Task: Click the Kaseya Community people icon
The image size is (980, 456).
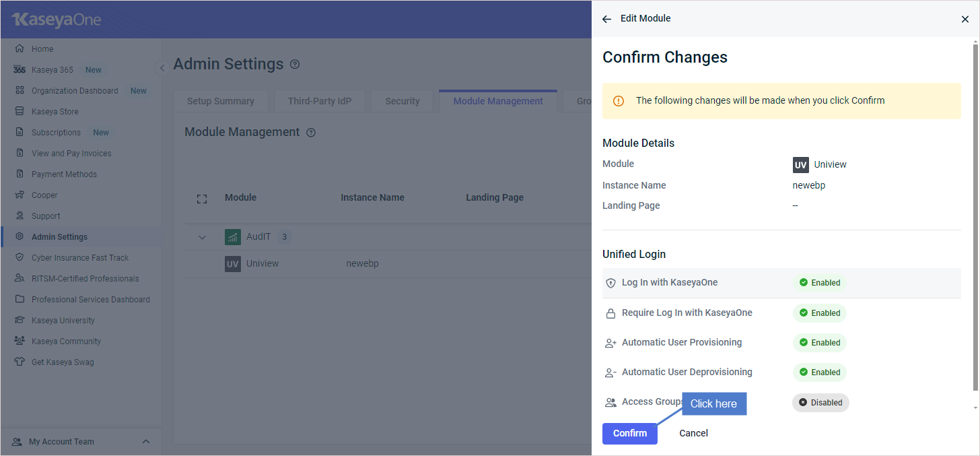Action: [x=20, y=341]
